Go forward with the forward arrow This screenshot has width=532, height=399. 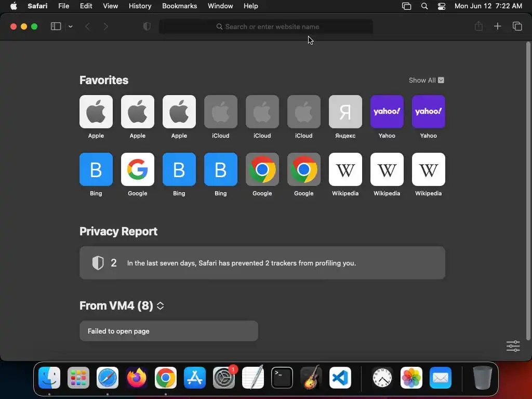click(105, 26)
